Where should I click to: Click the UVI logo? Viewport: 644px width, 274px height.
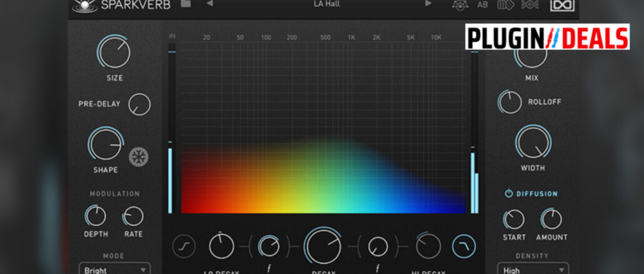coord(562,5)
